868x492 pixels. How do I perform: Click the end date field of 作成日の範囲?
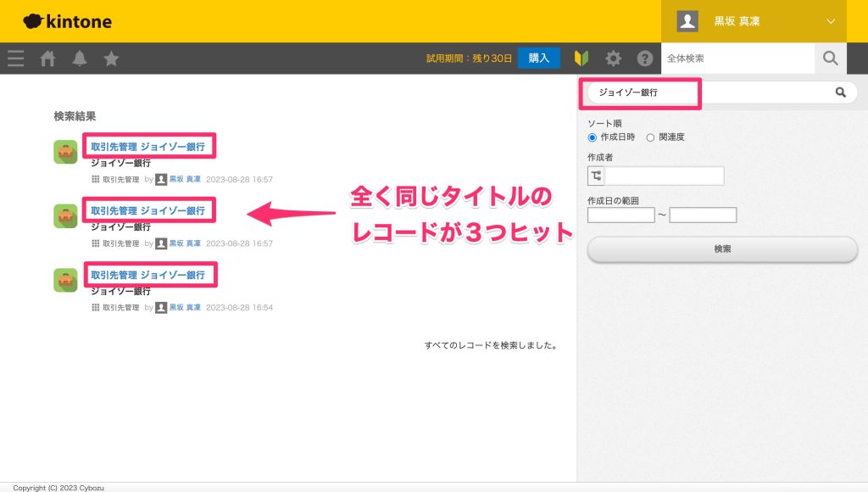[x=703, y=215]
